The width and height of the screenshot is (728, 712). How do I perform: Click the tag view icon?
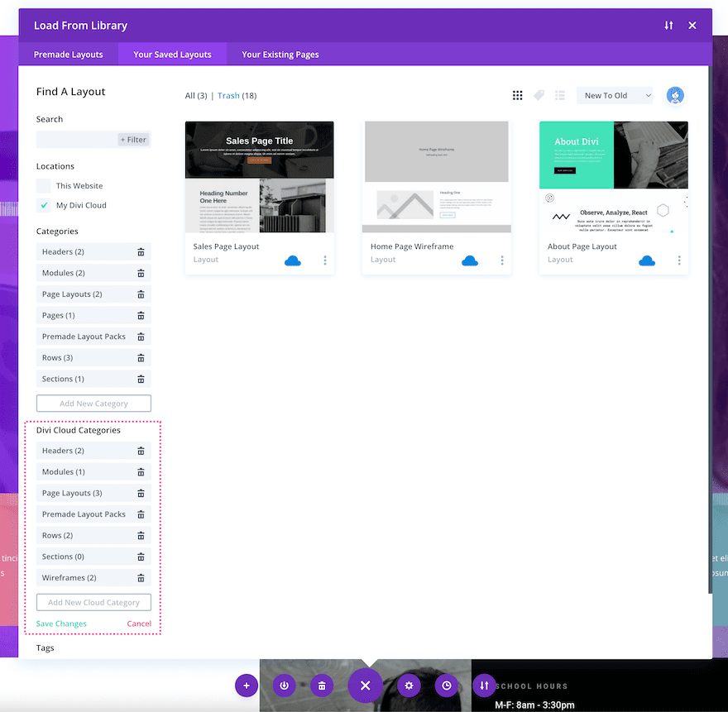pos(539,96)
